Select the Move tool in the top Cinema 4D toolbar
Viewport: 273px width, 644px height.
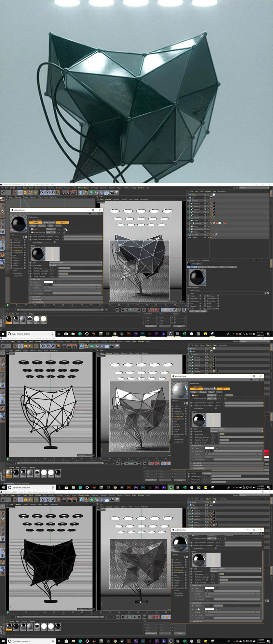pyautogui.click(x=20, y=192)
